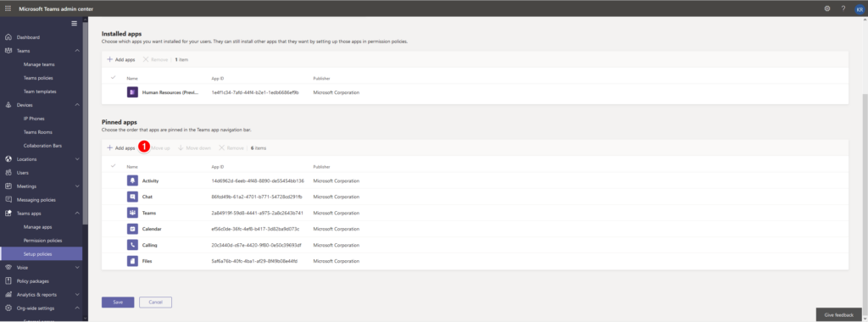Click the Teams sidebar icon
The height and width of the screenshot is (322, 868).
click(x=8, y=51)
